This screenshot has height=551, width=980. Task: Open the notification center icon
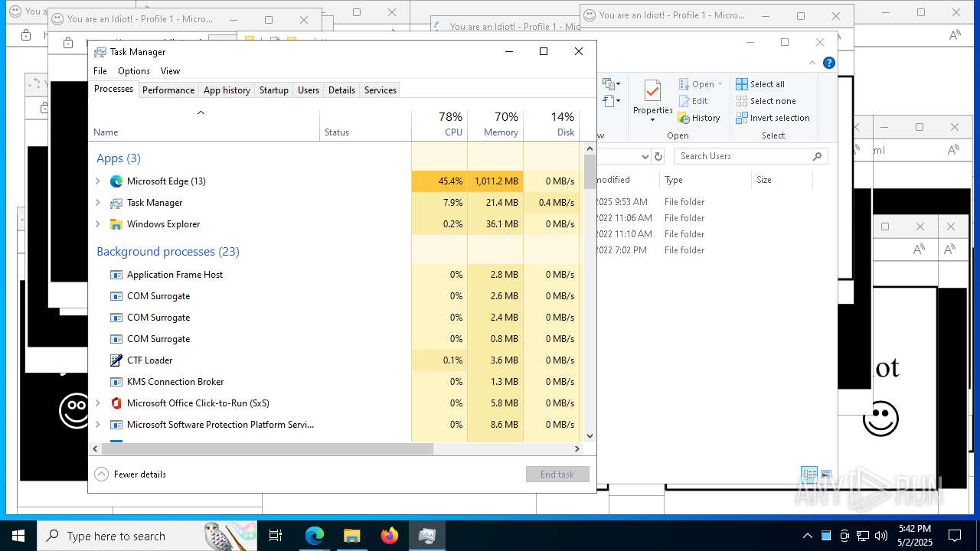click(x=955, y=536)
